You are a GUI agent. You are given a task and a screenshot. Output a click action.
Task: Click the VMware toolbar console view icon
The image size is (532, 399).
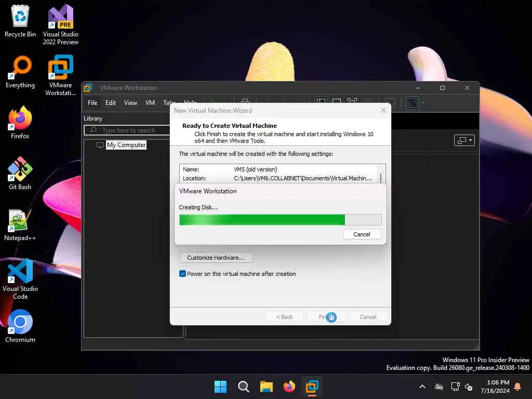tap(413, 103)
